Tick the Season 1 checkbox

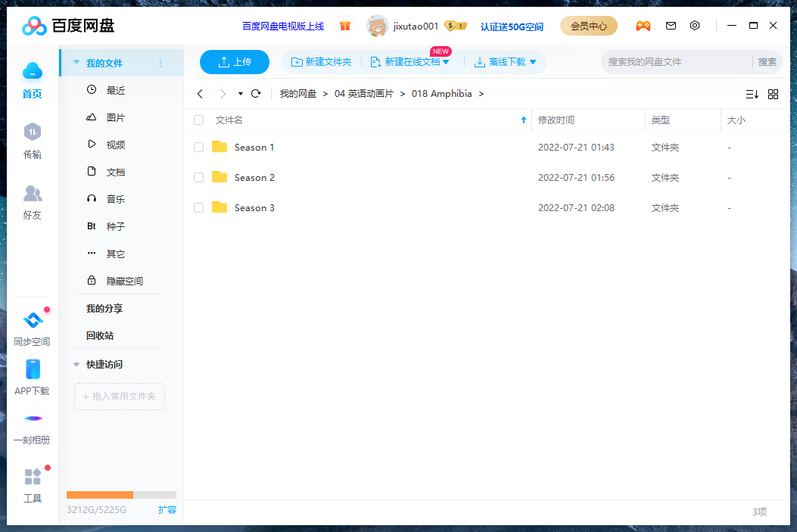[x=199, y=148]
